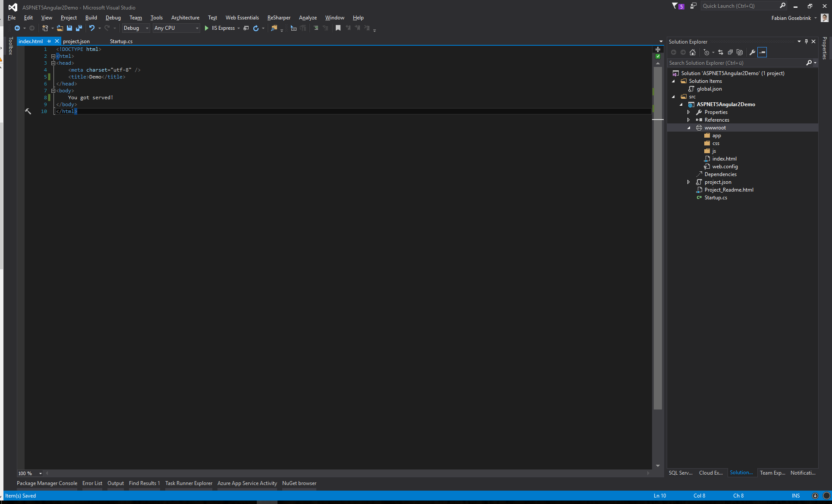The image size is (832, 504).
Task: Toggle Preview Selected Items button
Action: coord(762,52)
